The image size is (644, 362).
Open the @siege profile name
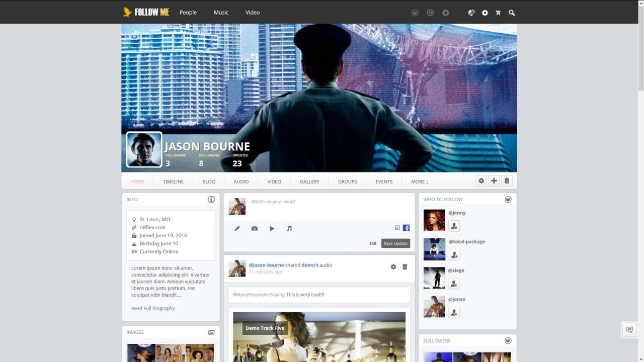(x=456, y=270)
